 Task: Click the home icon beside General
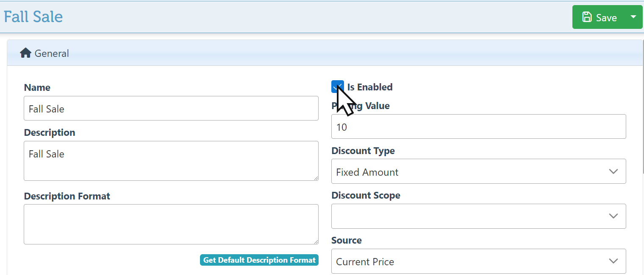tap(25, 53)
